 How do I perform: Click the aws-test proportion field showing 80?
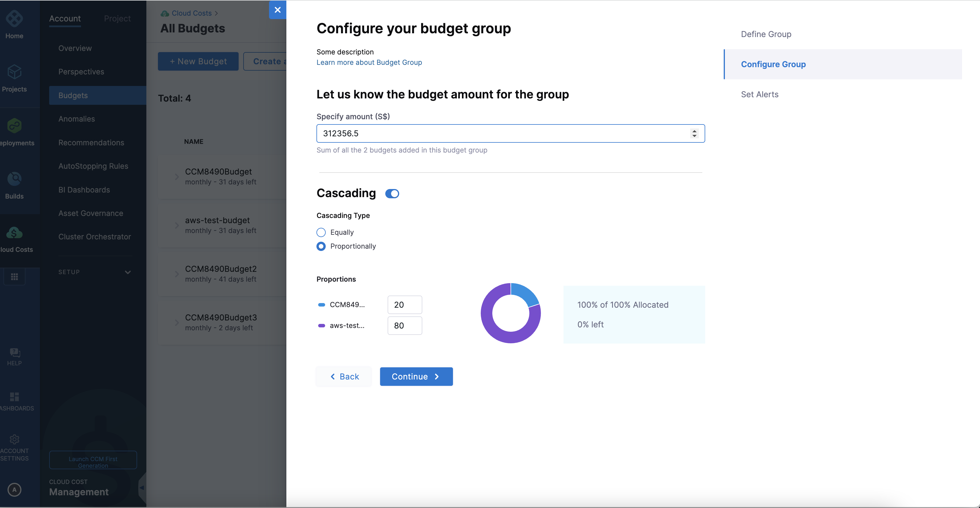pos(405,326)
